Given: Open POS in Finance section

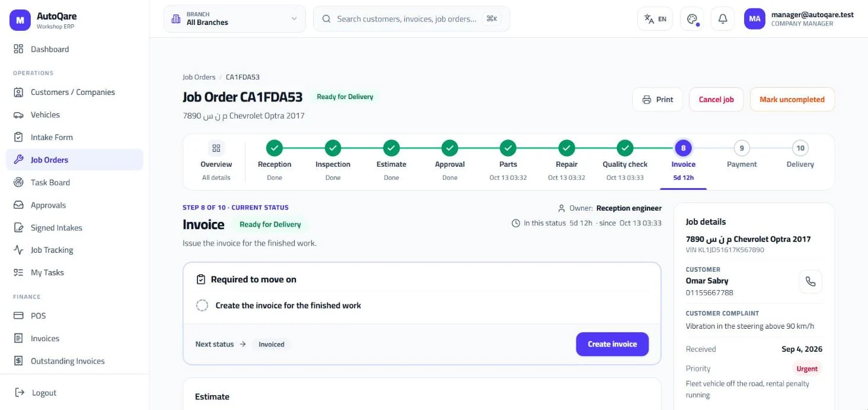Looking at the screenshot, I should (75, 316).
